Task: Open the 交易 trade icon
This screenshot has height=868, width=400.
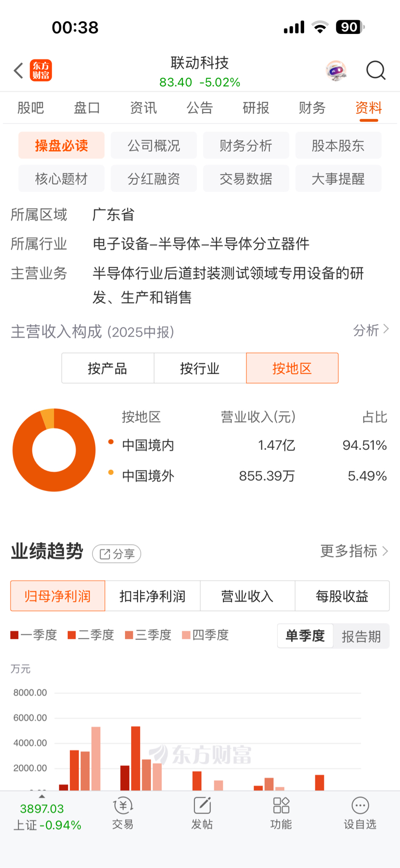Action: pyautogui.click(x=123, y=812)
